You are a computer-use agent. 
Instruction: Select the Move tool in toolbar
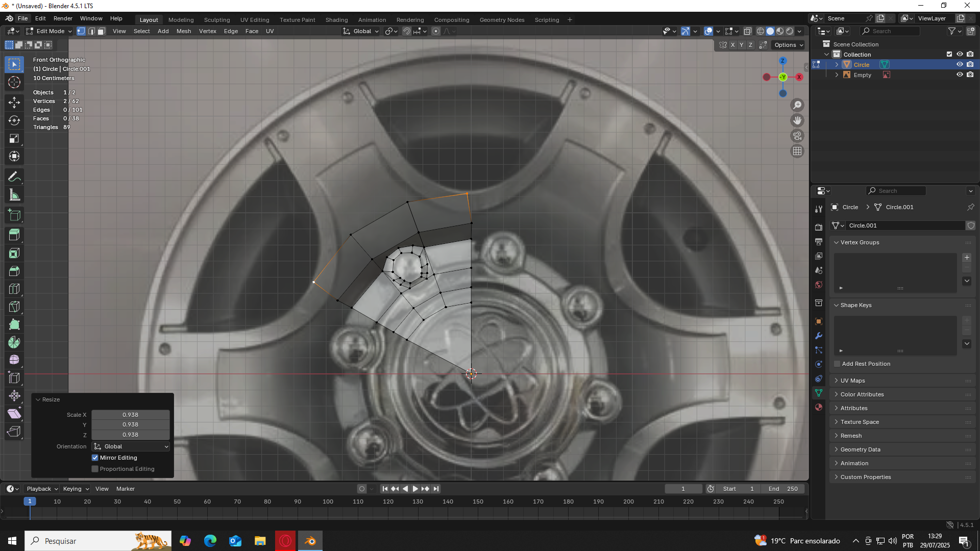[x=14, y=102]
